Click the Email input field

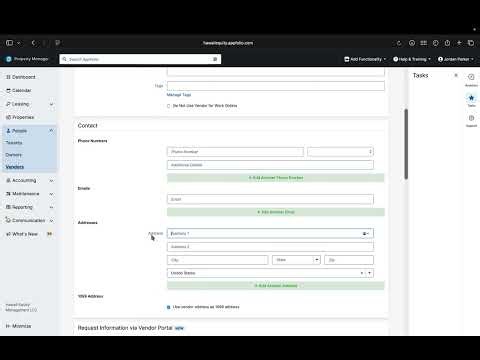270,199
